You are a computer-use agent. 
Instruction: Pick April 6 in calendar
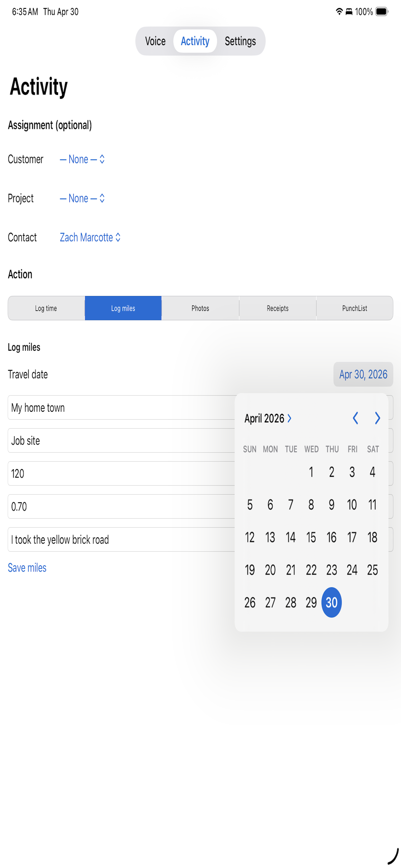click(270, 504)
